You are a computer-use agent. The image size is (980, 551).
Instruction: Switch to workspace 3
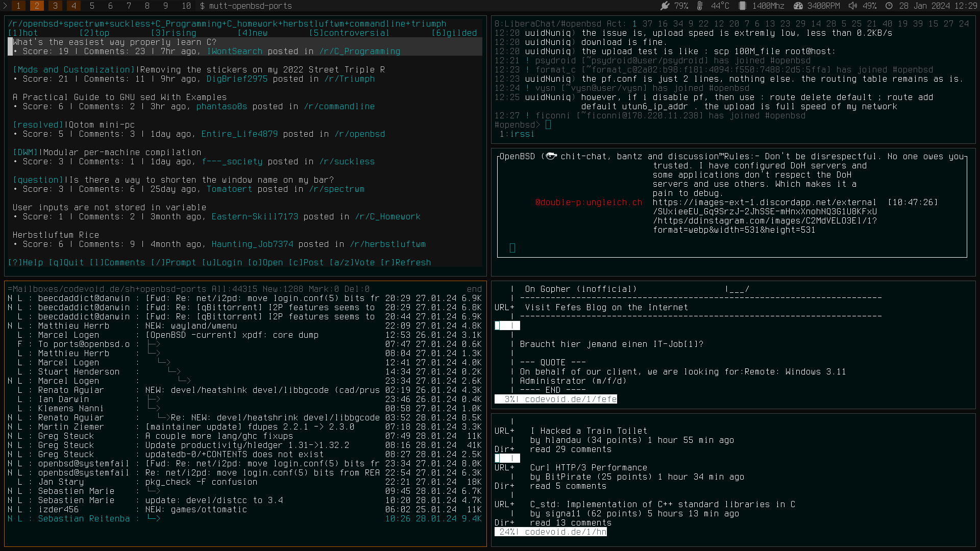tap(55, 6)
